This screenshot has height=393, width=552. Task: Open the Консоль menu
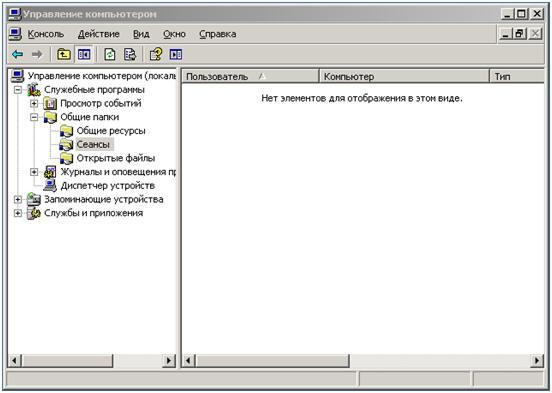coord(46,34)
